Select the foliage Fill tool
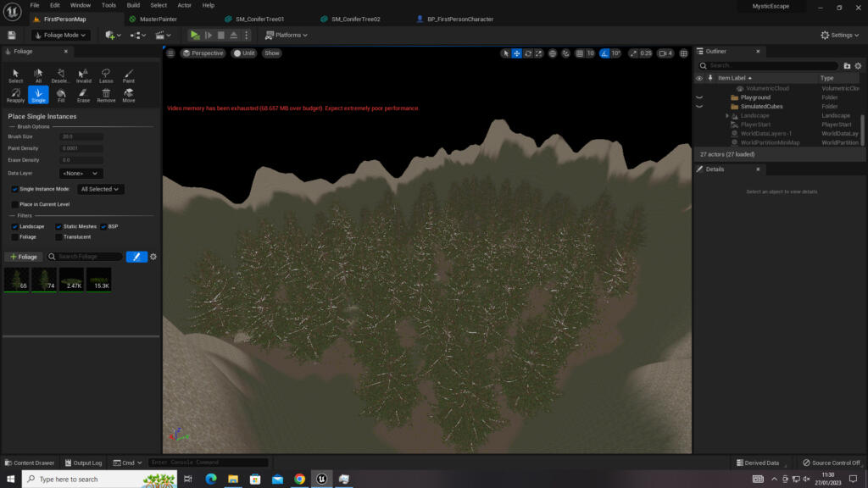The height and width of the screenshot is (488, 868). pyautogui.click(x=61, y=95)
